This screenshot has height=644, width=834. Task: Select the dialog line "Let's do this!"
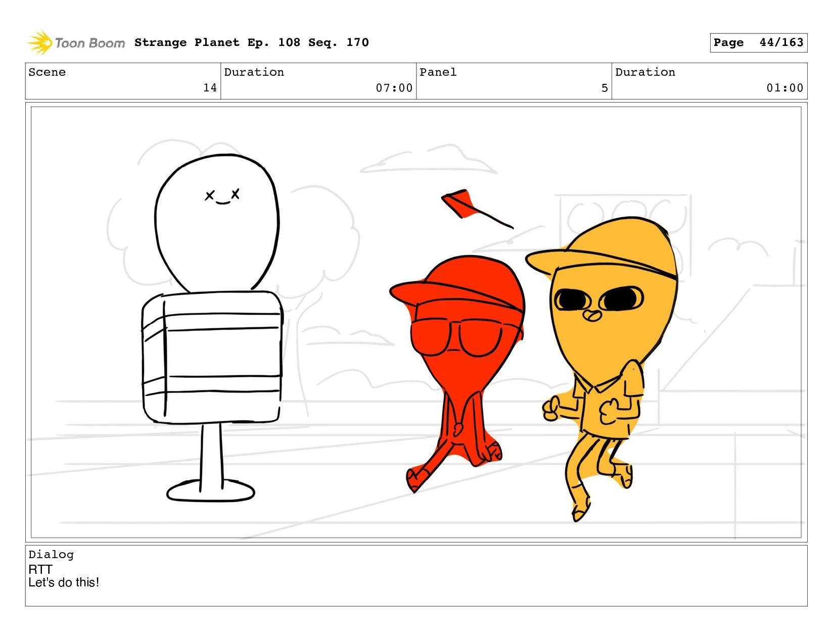click(x=64, y=582)
